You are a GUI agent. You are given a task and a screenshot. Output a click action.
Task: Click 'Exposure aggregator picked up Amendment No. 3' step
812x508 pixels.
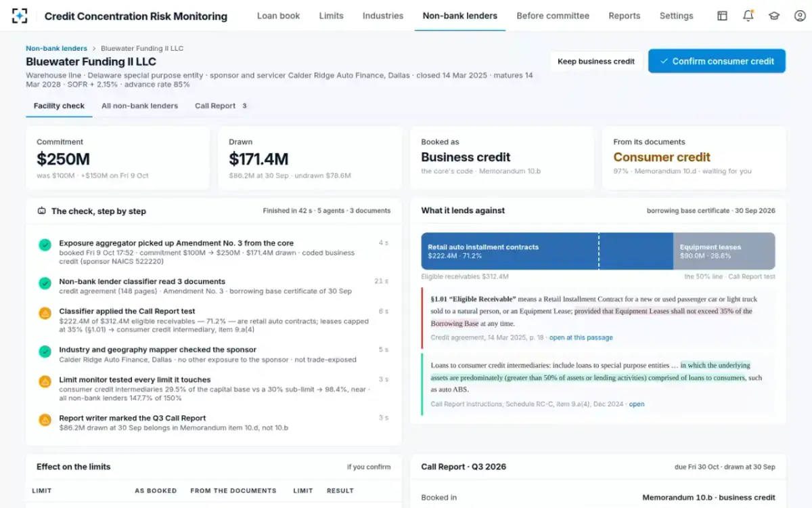point(214,252)
